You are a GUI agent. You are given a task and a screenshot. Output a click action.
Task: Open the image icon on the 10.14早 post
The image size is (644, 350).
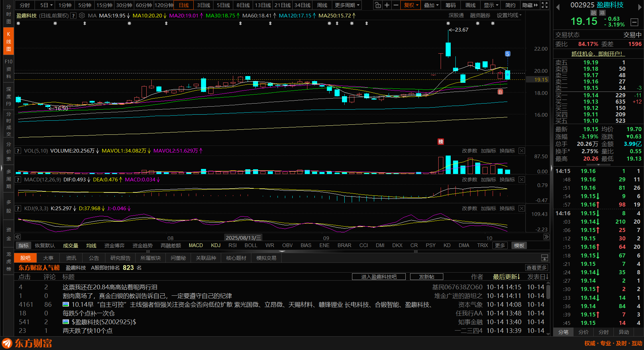point(66,304)
